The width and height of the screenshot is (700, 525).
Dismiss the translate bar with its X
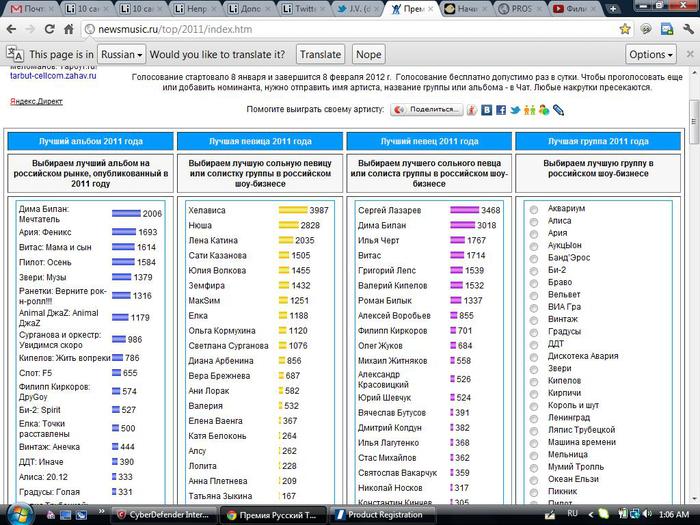pos(689,54)
